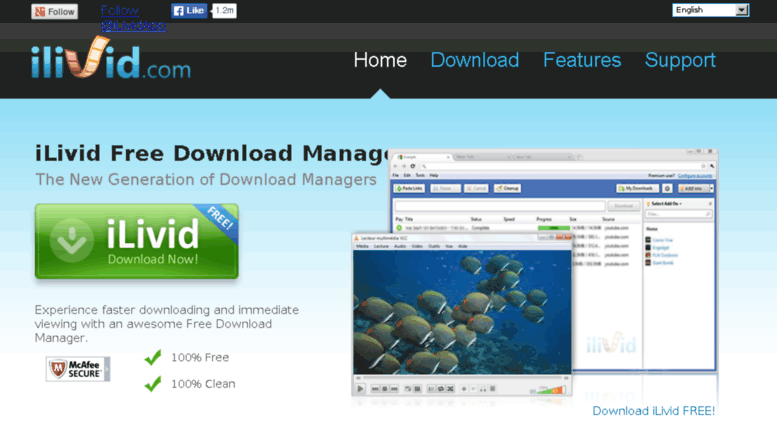The width and height of the screenshot is (777, 423).
Task: Click the '100% Free' text
Action: click(x=200, y=358)
